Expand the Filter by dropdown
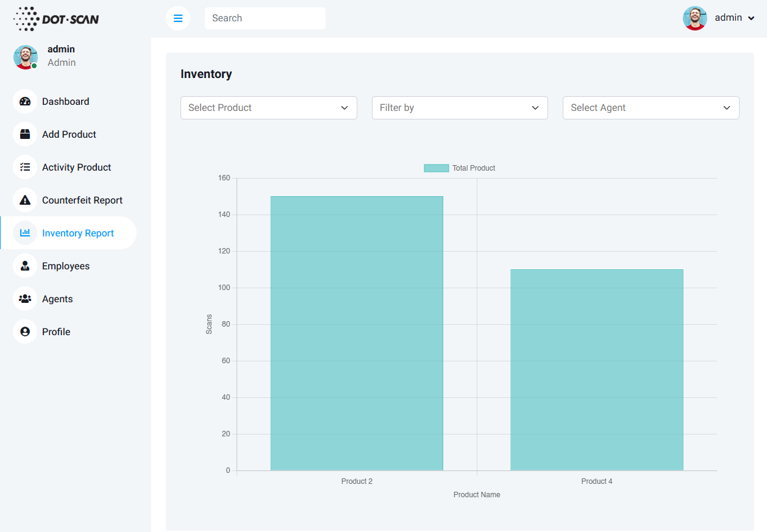 pos(460,108)
